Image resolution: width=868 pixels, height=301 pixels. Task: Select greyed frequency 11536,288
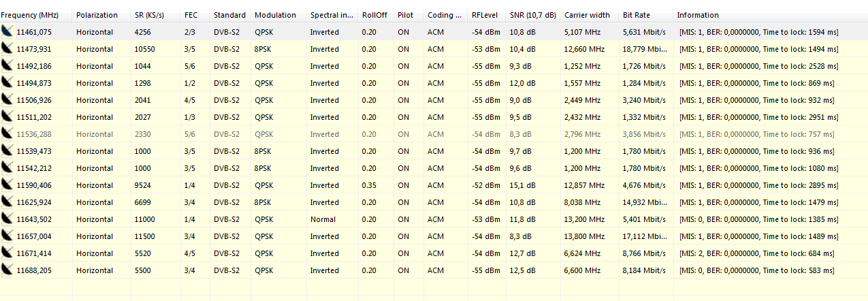pyautogui.click(x=34, y=134)
